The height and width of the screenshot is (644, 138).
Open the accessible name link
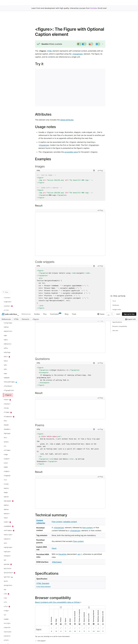[x=71, y=152]
